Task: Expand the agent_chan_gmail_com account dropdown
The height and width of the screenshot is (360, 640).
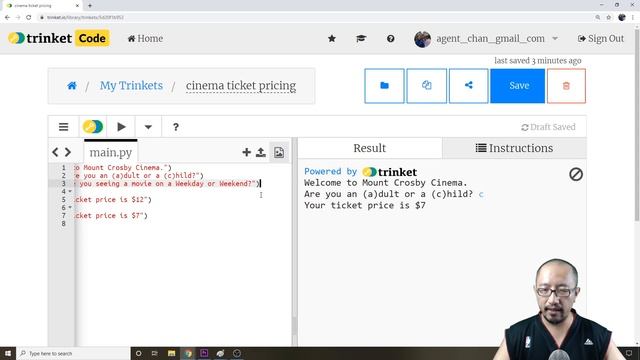Action: click(x=555, y=38)
